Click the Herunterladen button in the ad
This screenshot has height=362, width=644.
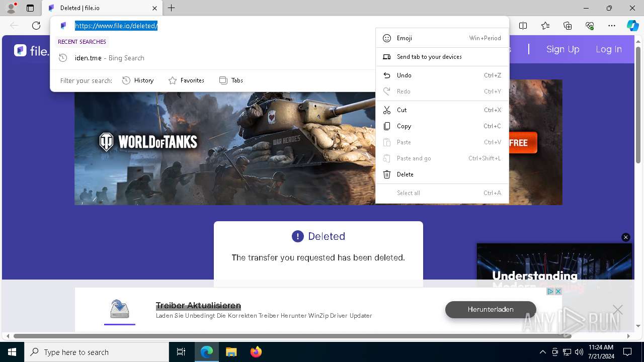click(491, 310)
